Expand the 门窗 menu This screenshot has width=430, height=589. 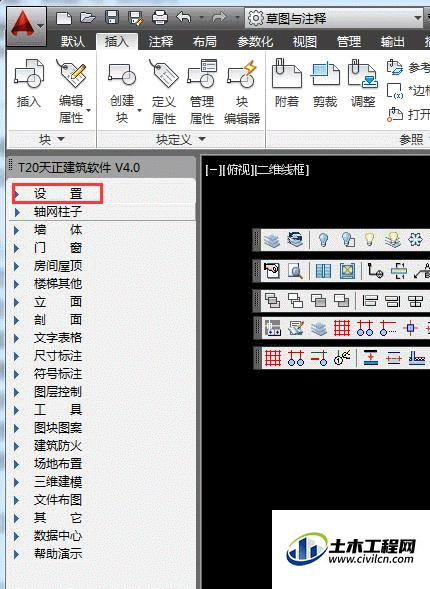pos(57,248)
